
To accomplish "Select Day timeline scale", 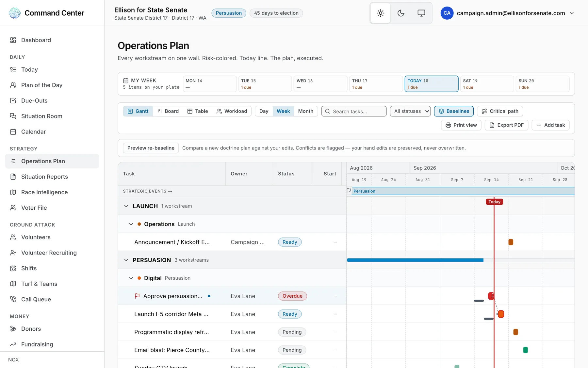I will tap(264, 111).
